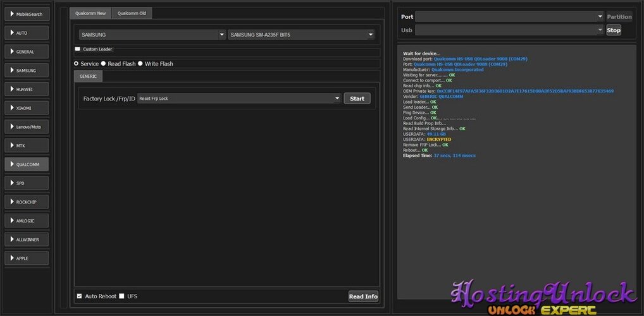The height and width of the screenshot is (316, 644).
Task: Open the SPD sidebar section
Action: 27,183
